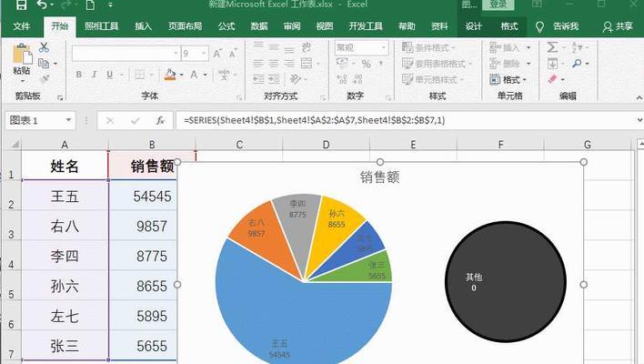
Task: Decrease font size with smaller A
Action: coord(233,54)
